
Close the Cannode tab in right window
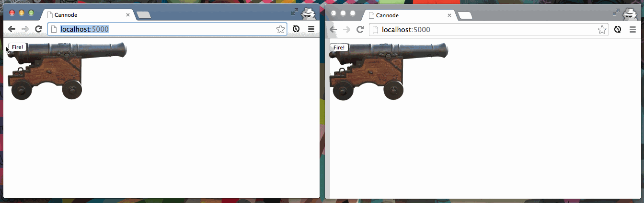point(449,15)
